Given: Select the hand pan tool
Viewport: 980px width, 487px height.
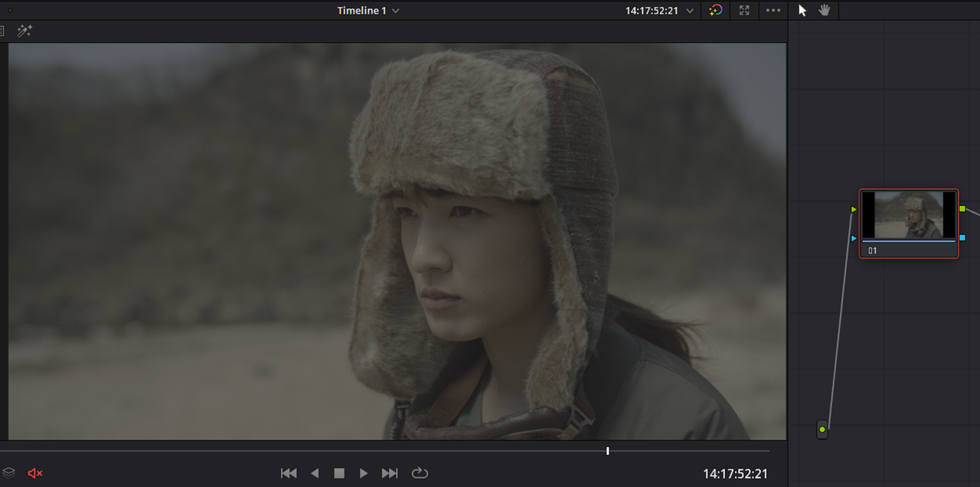Looking at the screenshot, I should (x=825, y=11).
